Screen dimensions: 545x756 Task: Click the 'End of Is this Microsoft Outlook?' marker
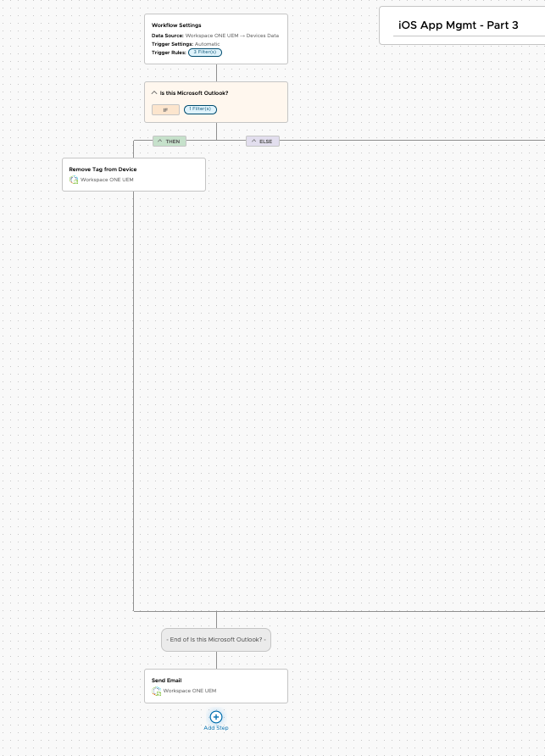tap(216, 640)
